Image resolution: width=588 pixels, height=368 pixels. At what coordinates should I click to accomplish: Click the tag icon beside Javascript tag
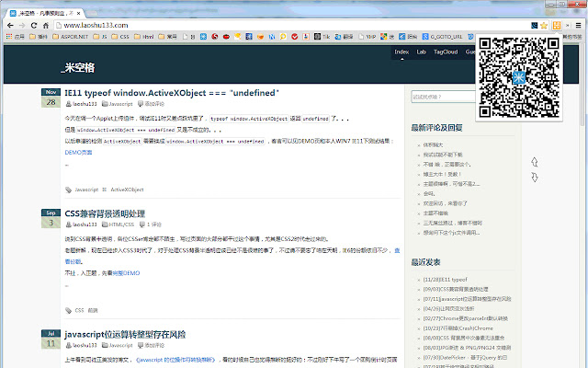[68, 190]
